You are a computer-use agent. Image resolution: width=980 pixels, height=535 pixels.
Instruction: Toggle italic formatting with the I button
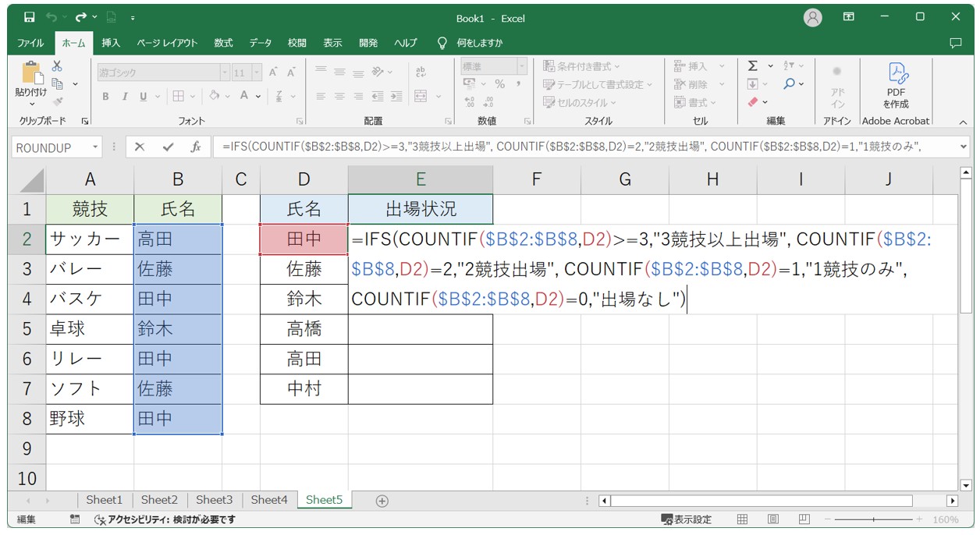[124, 96]
